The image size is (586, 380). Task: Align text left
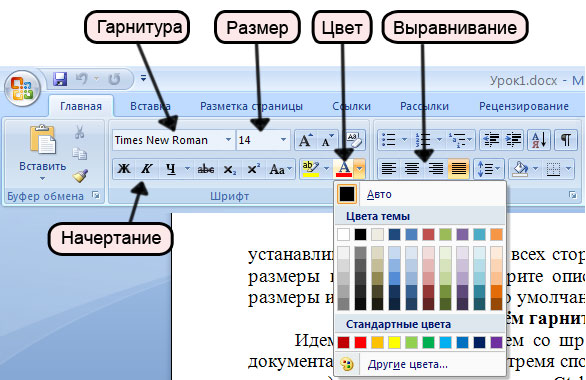click(x=389, y=169)
